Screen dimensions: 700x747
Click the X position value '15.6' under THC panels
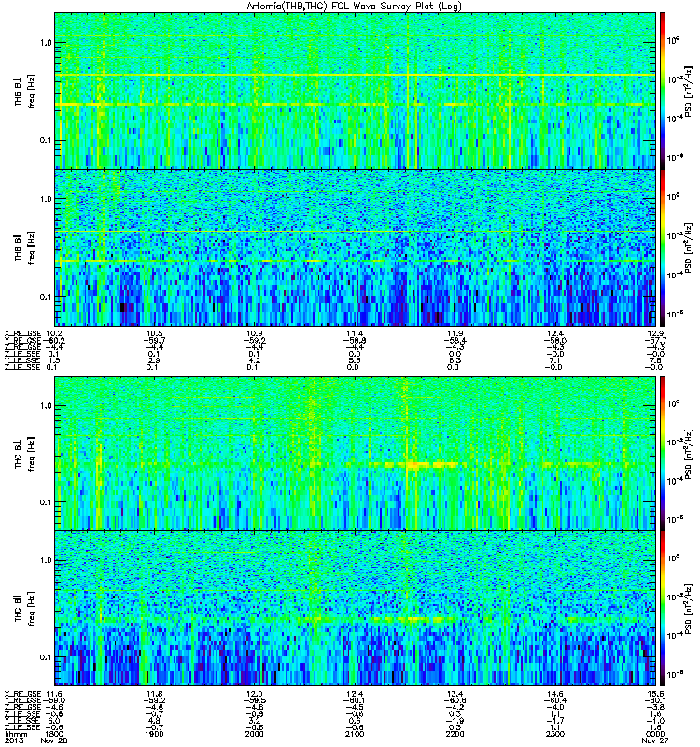(655, 694)
